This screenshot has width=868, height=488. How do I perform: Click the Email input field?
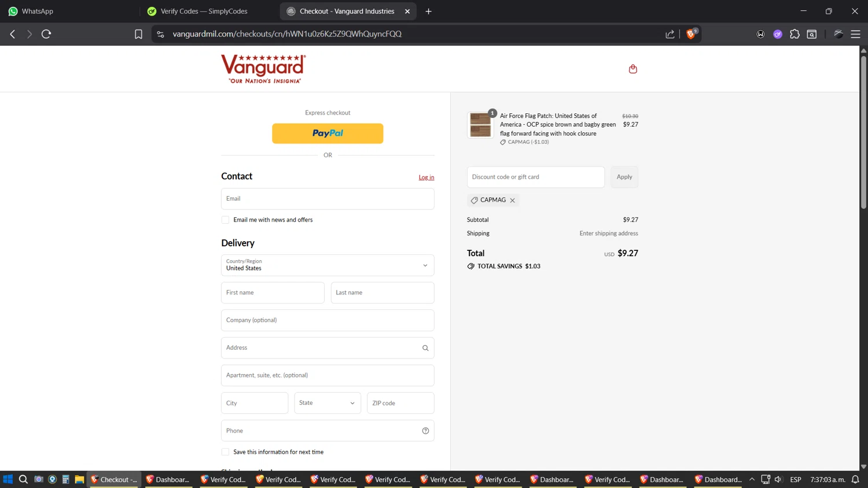pos(328,199)
